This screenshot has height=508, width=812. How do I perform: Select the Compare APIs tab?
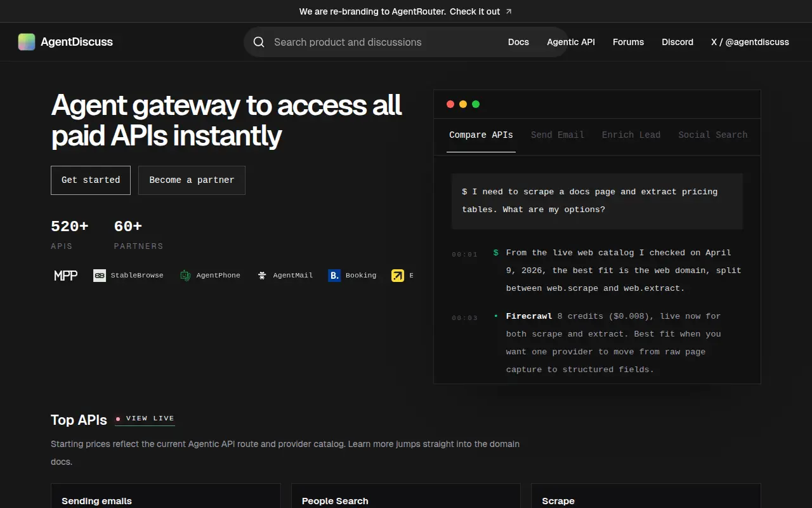pos(481,135)
